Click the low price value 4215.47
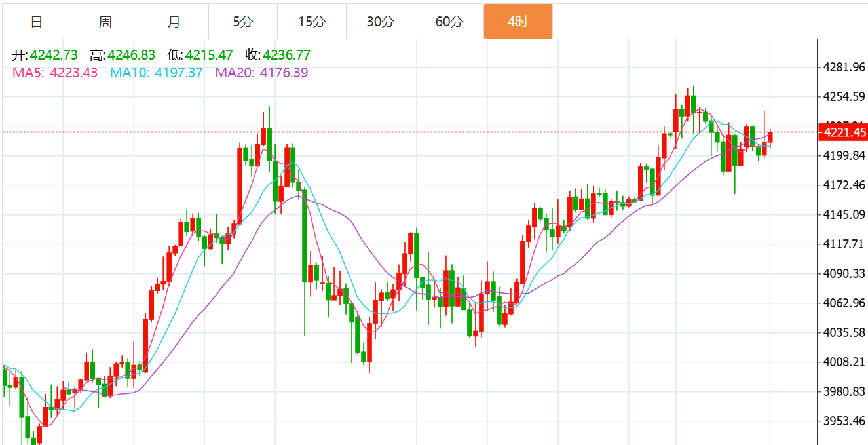 209,55
